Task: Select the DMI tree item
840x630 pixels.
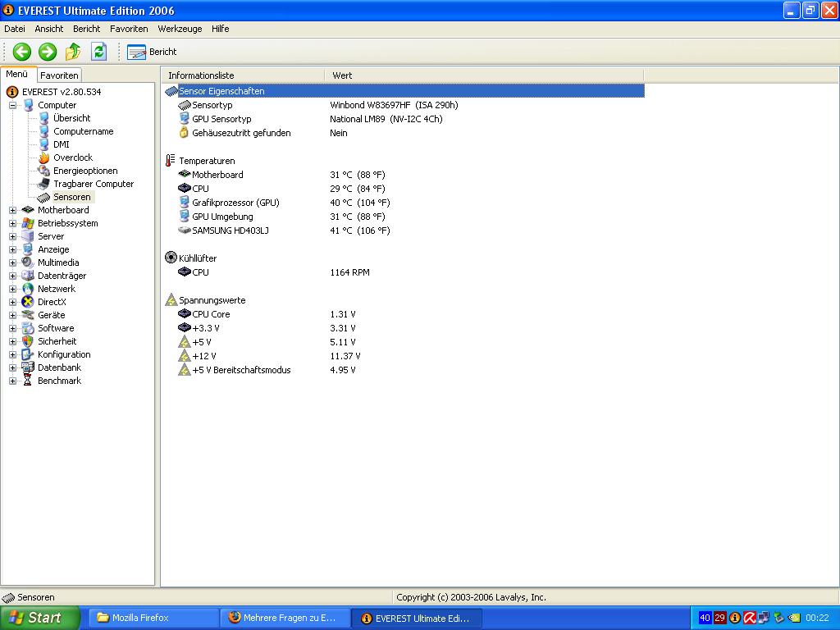Action: tap(61, 144)
